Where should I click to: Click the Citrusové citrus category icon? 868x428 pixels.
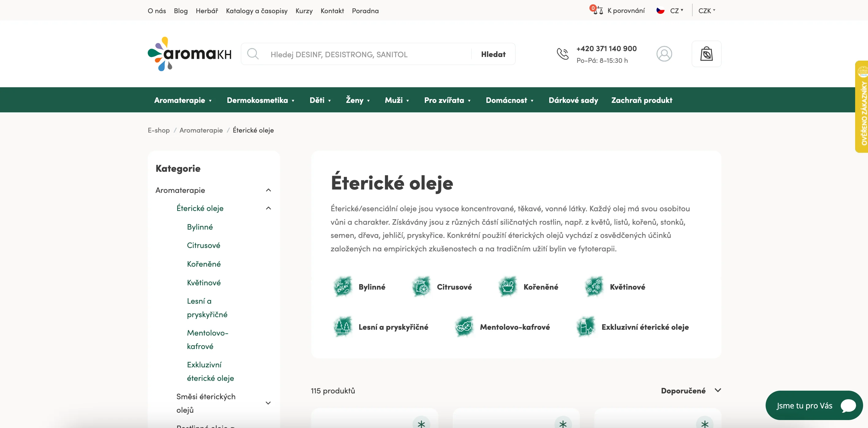click(421, 287)
